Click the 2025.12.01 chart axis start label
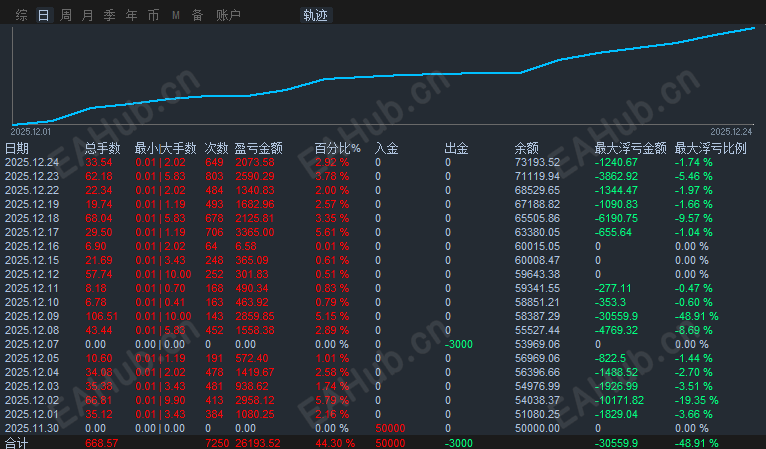The image size is (766, 449). tap(31, 131)
